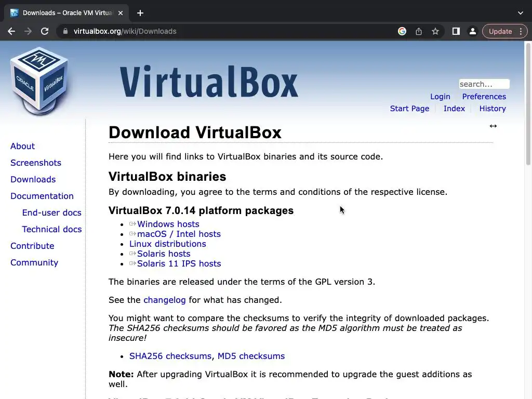Image resolution: width=532 pixels, height=399 pixels.
Task: Select the Downloads – Oracle VM VirtualBox tab
Action: click(x=66, y=13)
